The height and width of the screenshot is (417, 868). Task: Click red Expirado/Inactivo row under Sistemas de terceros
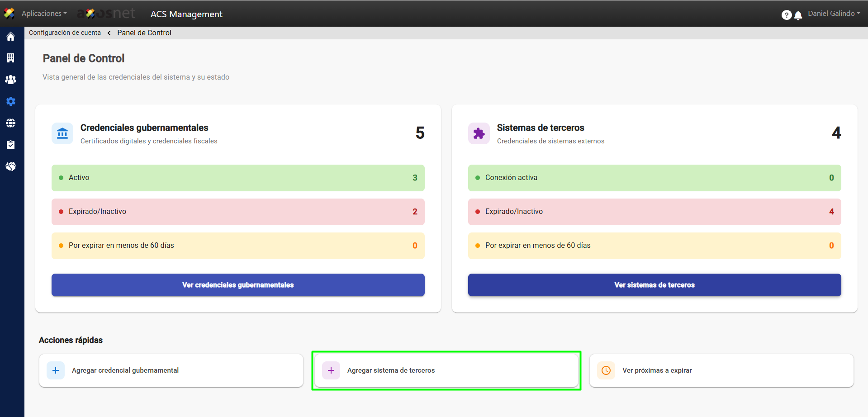point(654,212)
